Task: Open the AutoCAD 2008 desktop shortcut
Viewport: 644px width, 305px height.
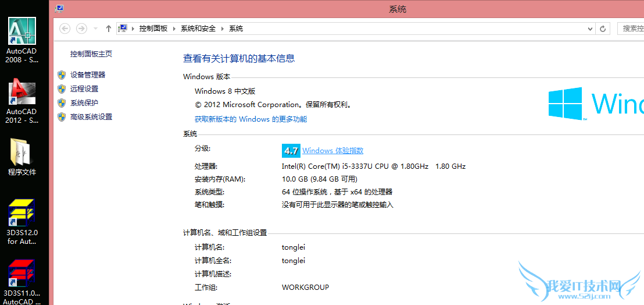Action: [x=22, y=40]
